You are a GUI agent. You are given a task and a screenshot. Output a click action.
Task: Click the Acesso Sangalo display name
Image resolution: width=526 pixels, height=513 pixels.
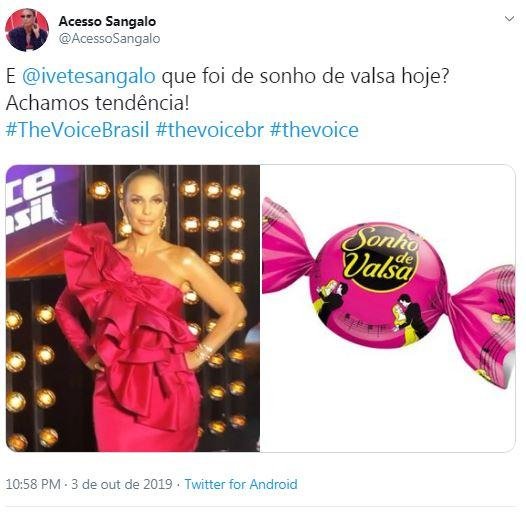(107, 21)
